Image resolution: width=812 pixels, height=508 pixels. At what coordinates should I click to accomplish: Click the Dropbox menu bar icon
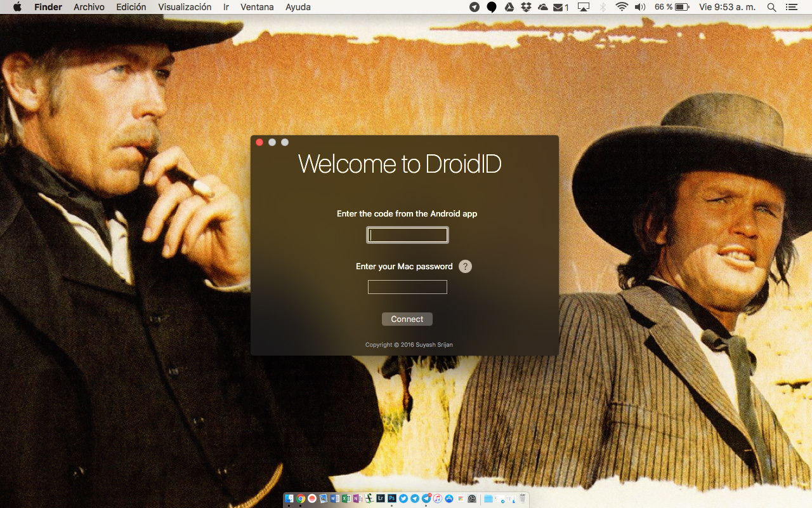(525, 7)
